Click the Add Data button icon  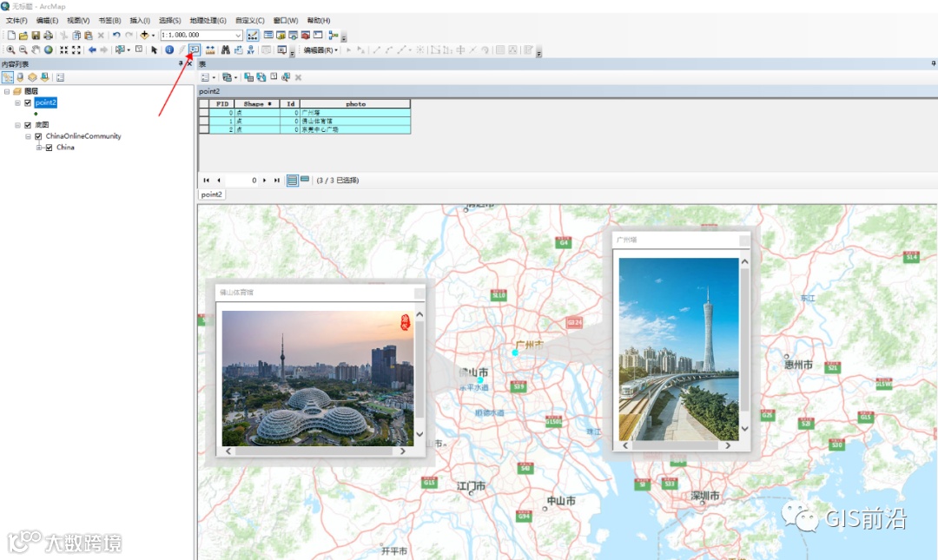[x=144, y=36]
